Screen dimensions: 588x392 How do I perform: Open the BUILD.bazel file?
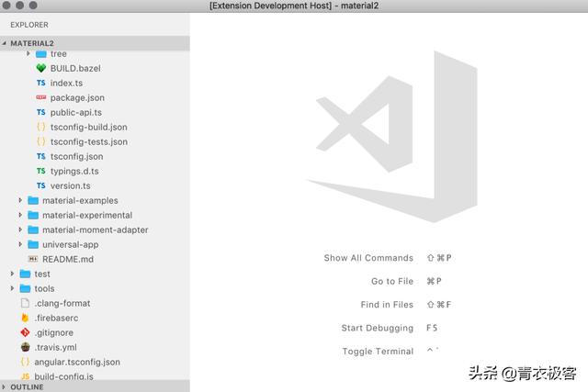pyautogui.click(x=75, y=68)
